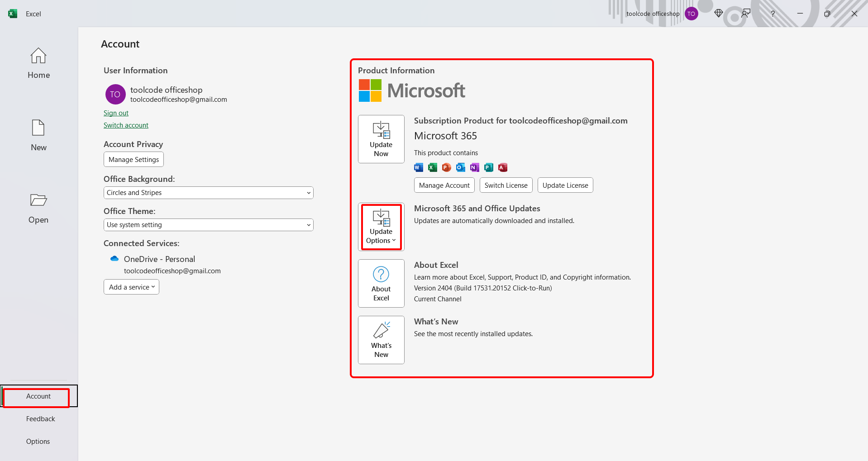Click the Manage Account button

[444, 185]
